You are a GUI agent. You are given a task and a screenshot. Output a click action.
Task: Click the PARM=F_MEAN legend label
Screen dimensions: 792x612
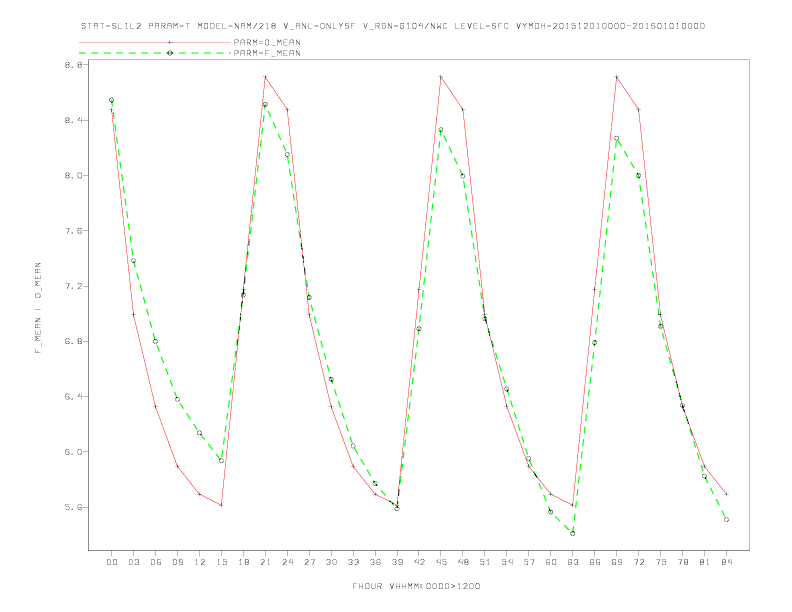(x=267, y=53)
